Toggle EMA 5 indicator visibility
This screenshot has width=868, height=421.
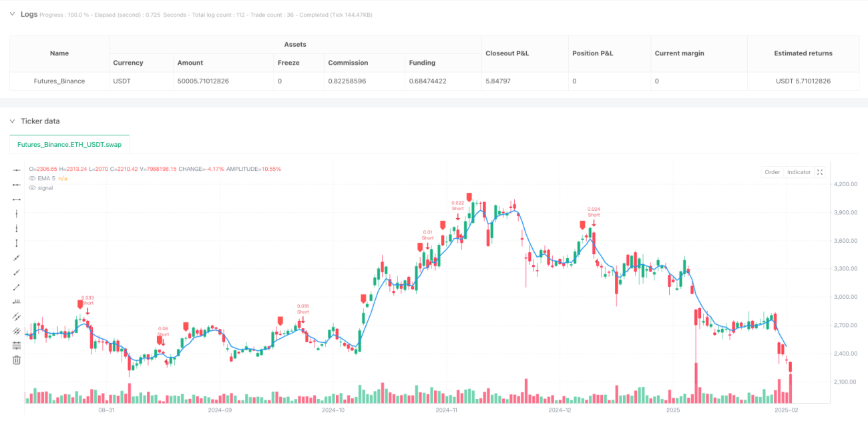31,178
